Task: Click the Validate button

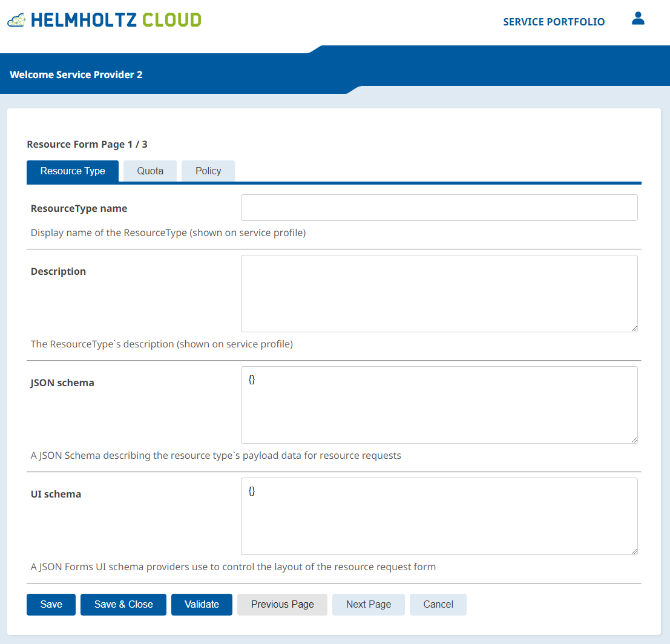Action: [x=202, y=604]
